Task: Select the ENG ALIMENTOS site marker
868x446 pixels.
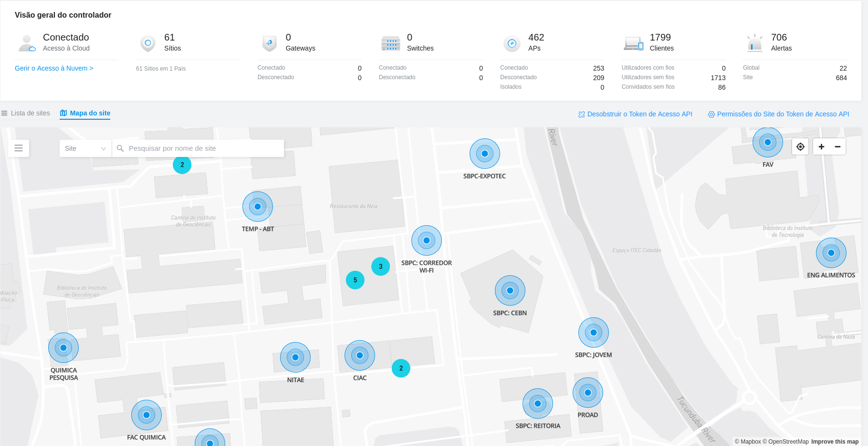Action: (x=831, y=253)
